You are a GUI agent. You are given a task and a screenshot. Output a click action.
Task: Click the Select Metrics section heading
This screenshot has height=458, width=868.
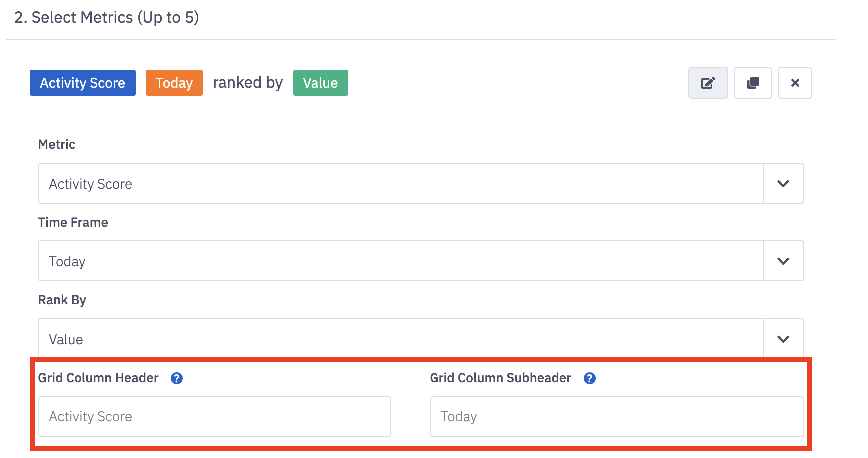click(x=107, y=18)
